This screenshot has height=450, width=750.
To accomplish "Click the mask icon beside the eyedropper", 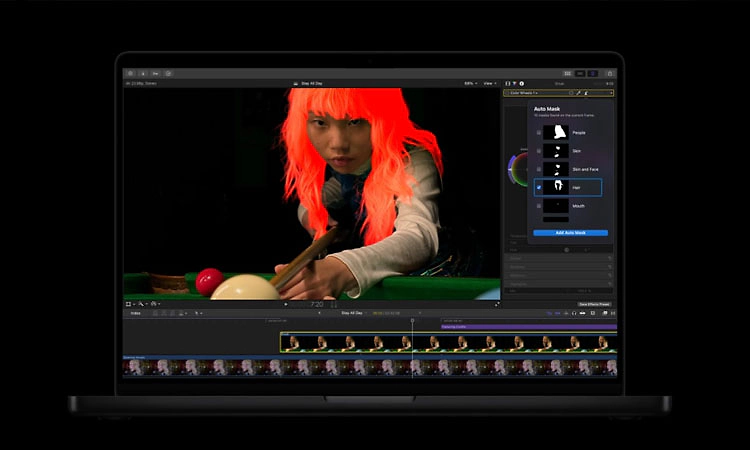I will [x=586, y=93].
